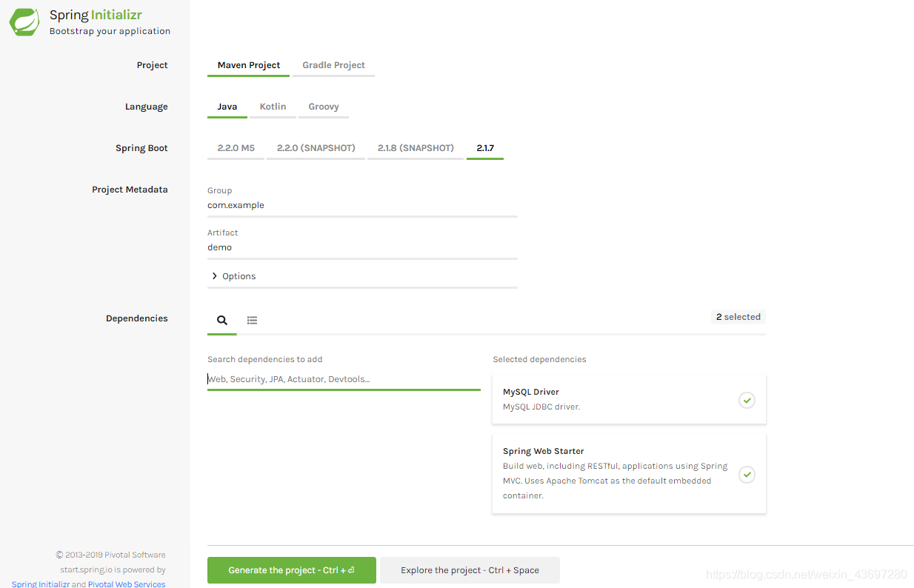Click the Dependencies section label

[x=137, y=318]
